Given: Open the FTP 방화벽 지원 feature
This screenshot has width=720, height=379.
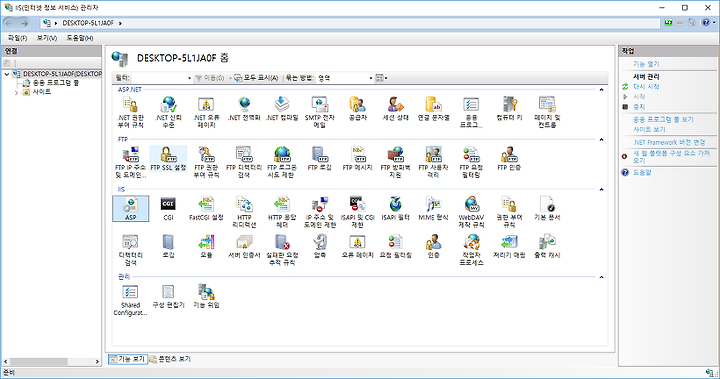Looking at the screenshot, I should pos(395,162).
